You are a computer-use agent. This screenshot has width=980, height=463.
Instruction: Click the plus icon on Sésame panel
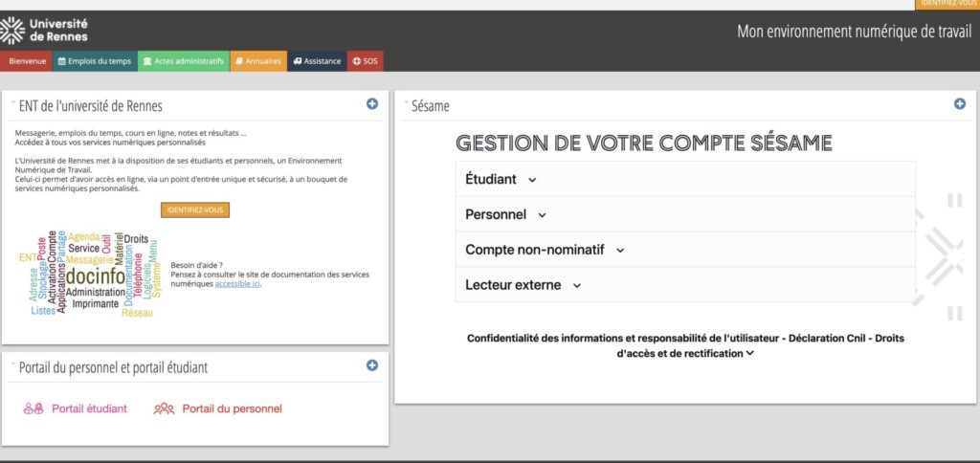click(x=960, y=104)
